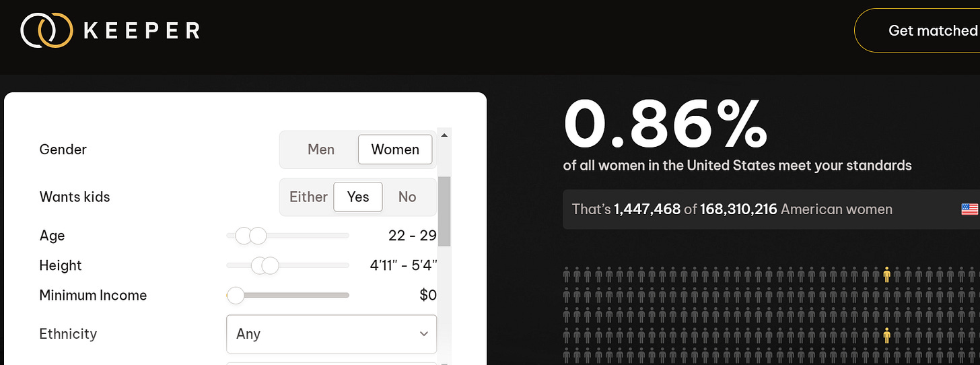Click the filter panel scroll up arrow

(444, 135)
